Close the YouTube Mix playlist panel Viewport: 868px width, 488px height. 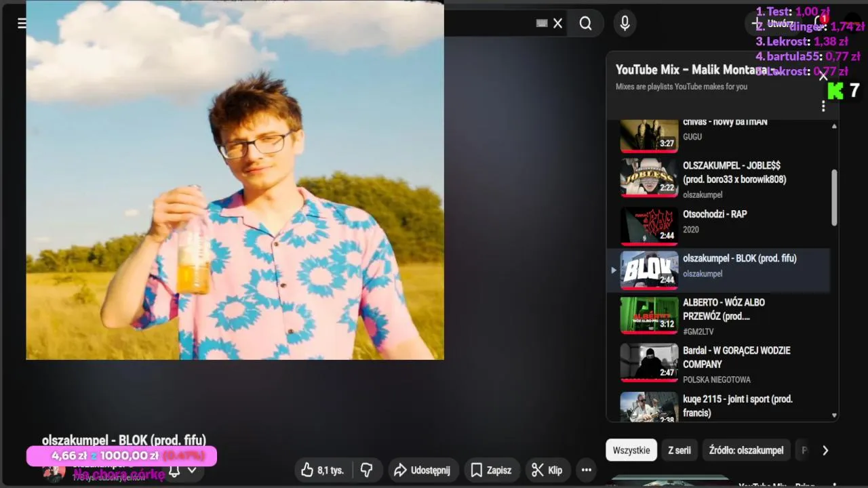coord(823,76)
